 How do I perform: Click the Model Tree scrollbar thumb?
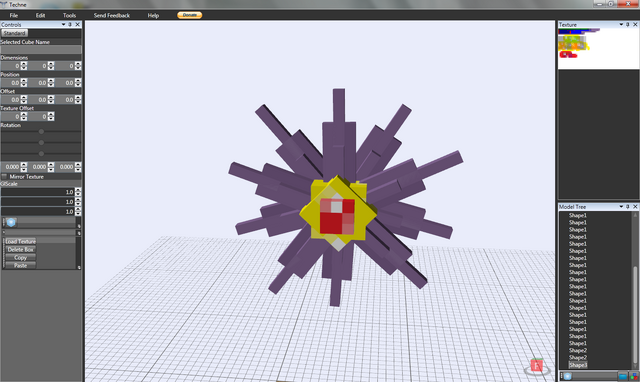pos(635,314)
